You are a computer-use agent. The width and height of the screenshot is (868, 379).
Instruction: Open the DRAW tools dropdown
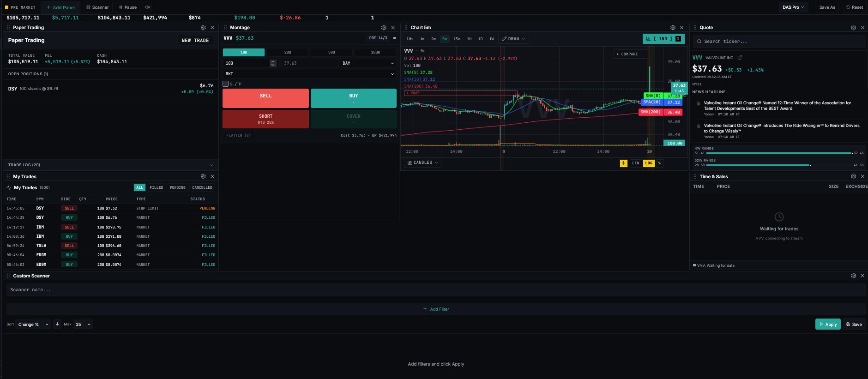pos(513,39)
